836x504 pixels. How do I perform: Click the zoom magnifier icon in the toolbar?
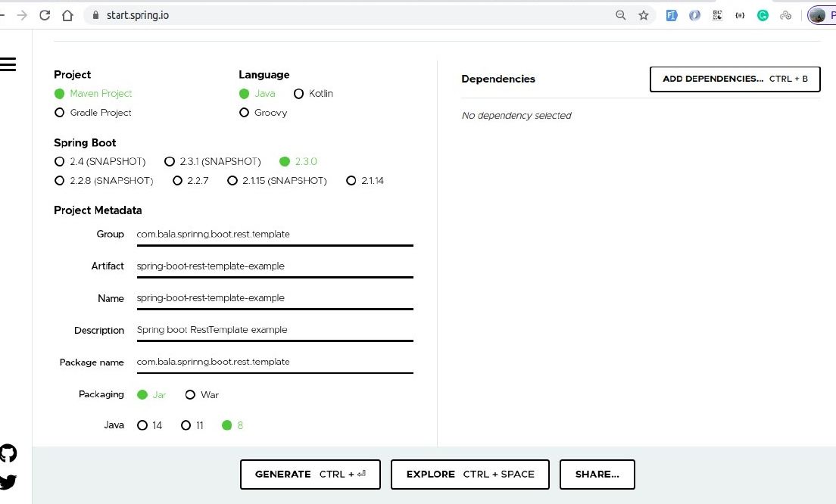621,14
